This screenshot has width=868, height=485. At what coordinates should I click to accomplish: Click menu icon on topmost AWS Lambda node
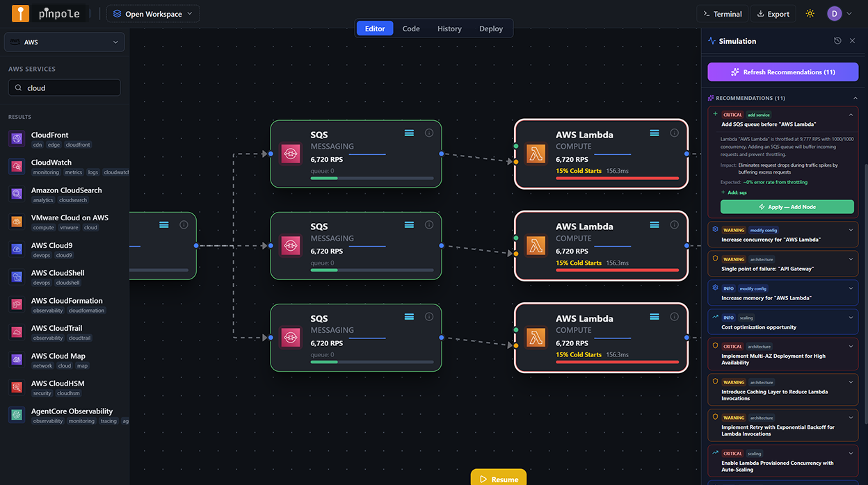tap(654, 133)
